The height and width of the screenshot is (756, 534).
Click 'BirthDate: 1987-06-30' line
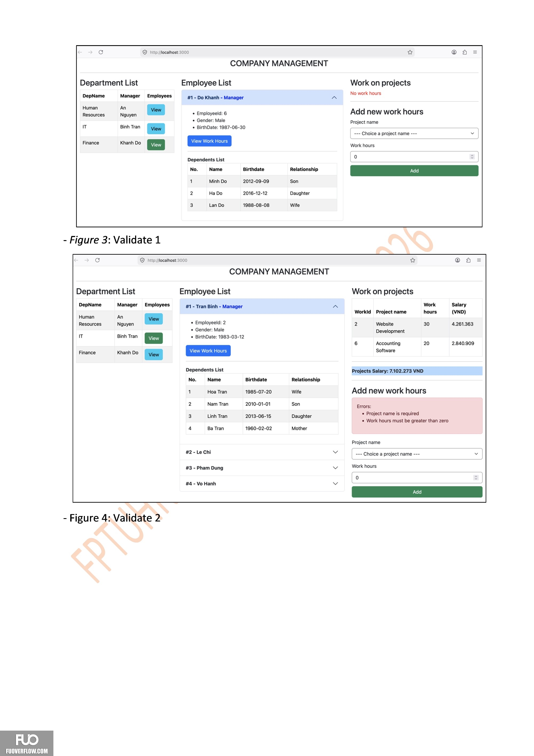[x=221, y=127]
